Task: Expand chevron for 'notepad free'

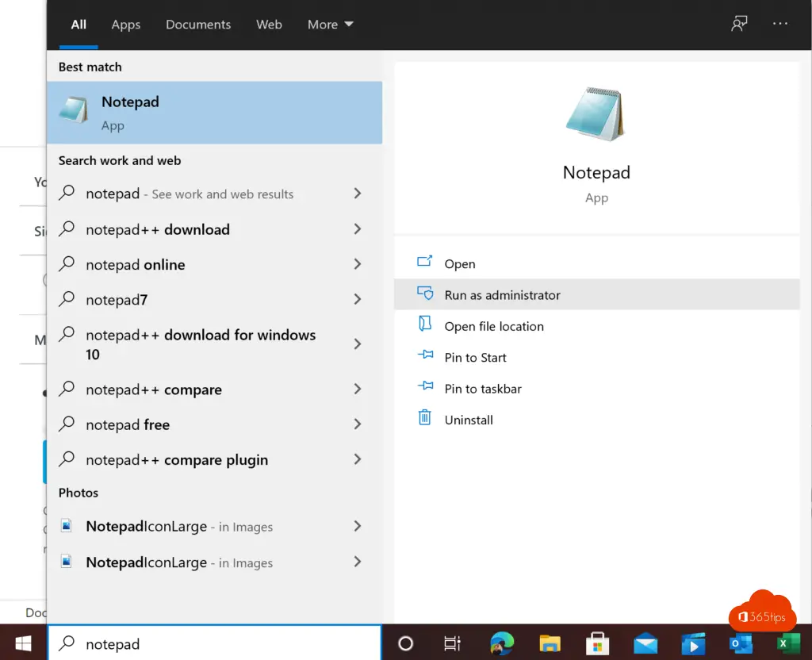Action: pyautogui.click(x=358, y=424)
